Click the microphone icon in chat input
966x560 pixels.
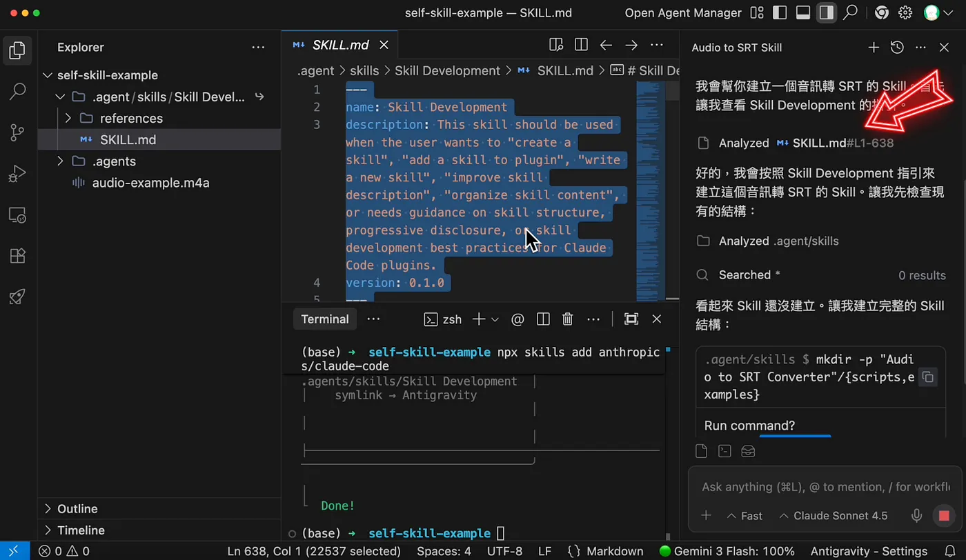917,516
